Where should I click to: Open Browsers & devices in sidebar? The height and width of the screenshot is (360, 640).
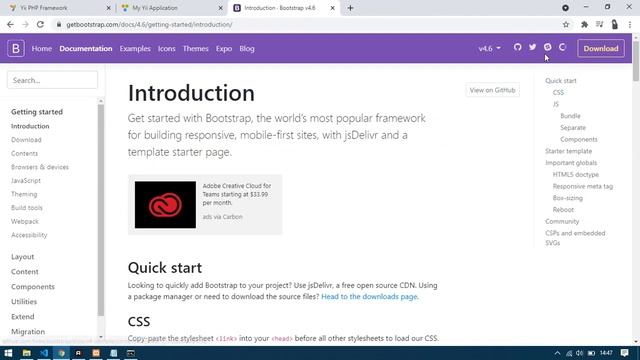tap(40, 167)
